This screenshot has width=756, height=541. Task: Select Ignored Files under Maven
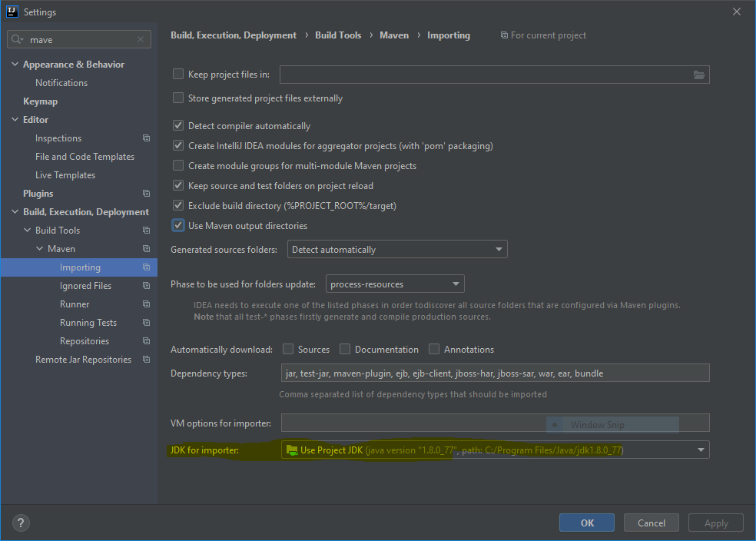(85, 285)
